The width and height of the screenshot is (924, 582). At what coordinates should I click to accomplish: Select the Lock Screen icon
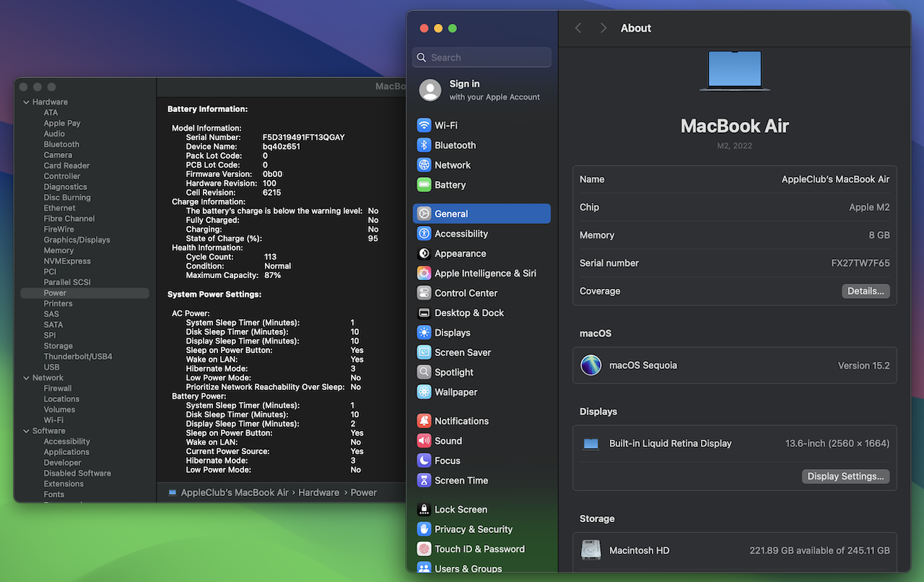[424, 510]
